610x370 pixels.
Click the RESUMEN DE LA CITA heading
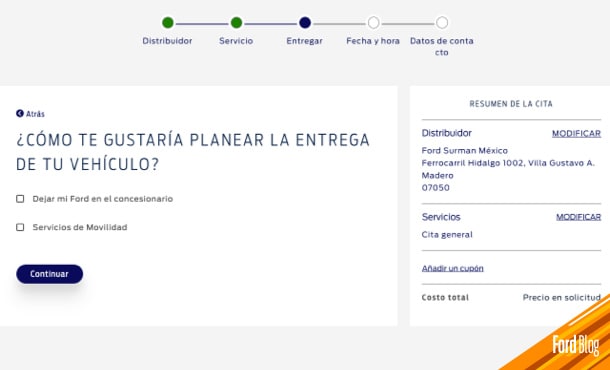point(511,104)
